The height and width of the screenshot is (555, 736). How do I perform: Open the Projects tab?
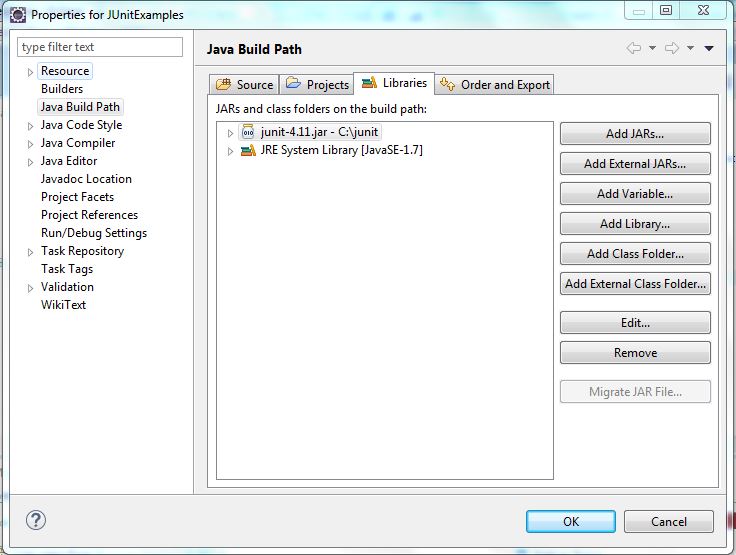point(317,85)
